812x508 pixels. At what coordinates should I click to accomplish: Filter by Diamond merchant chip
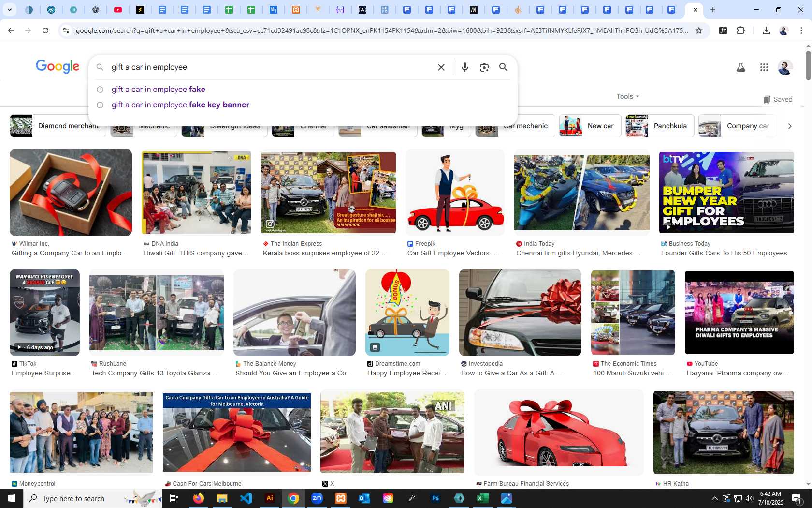[58, 126]
